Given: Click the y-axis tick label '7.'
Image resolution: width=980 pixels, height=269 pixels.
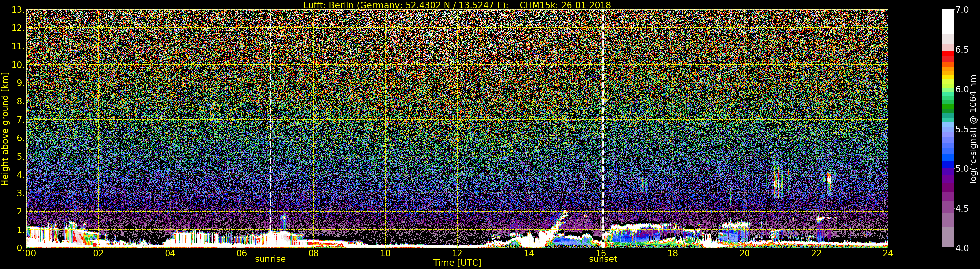Looking at the screenshot, I should coord(20,120).
